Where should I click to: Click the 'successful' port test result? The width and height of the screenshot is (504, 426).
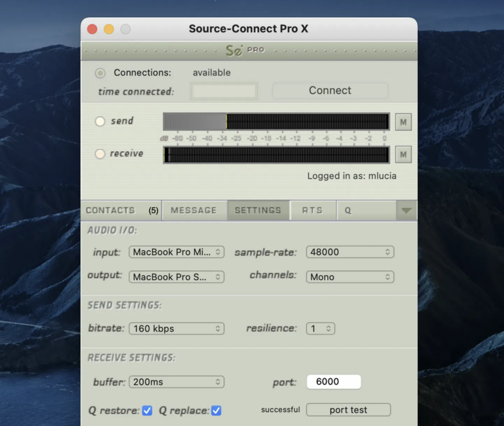tap(280, 410)
